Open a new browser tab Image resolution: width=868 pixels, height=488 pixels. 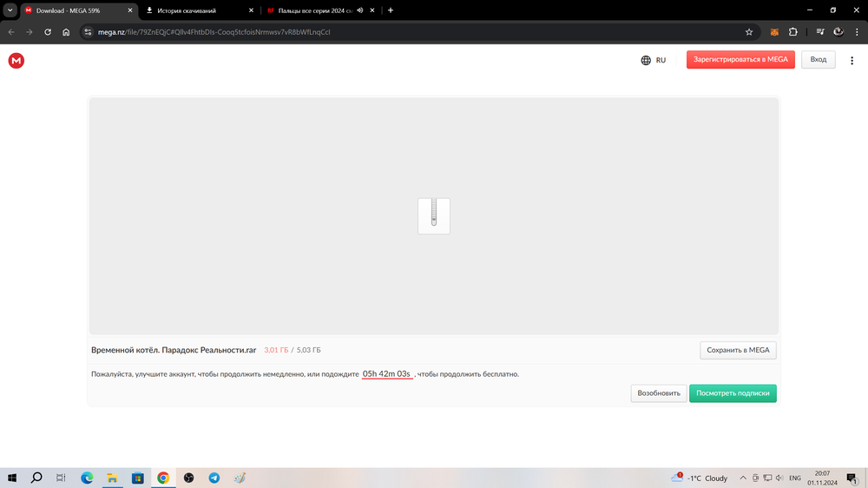click(391, 10)
